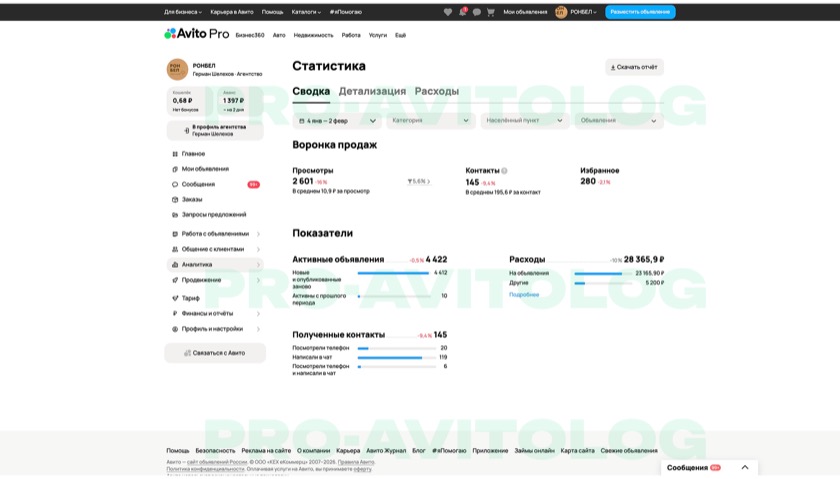Screen dimensions: 840x479
Task: Switch to the Сводка tab
Action: pyautogui.click(x=311, y=91)
